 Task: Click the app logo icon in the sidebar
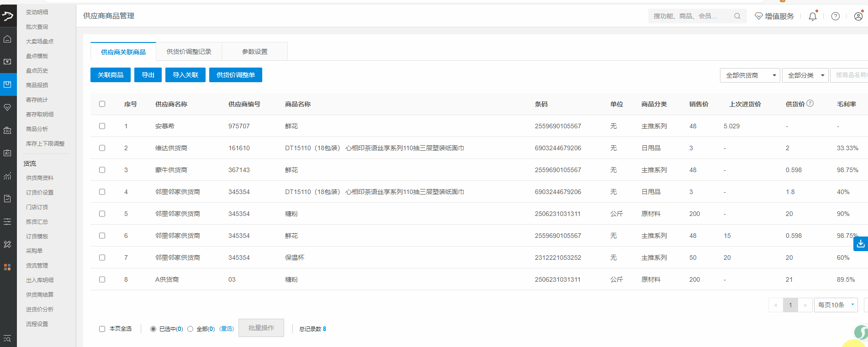[8, 16]
